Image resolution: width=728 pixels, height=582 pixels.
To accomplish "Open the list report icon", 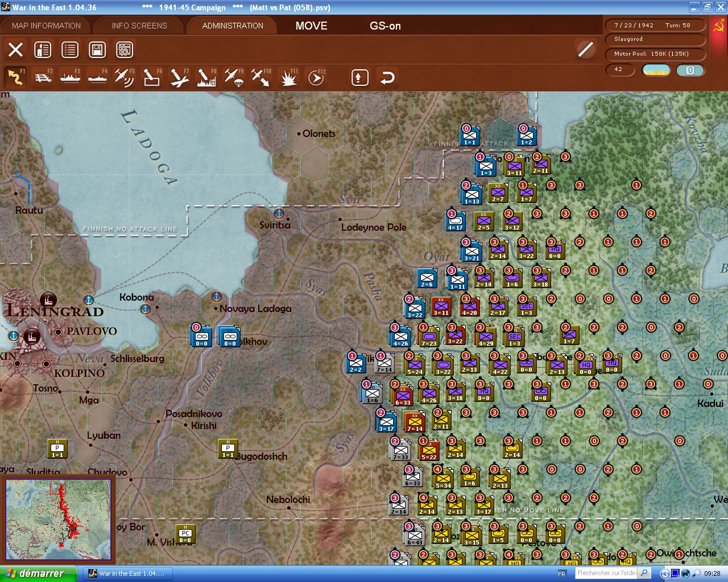I will click(70, 50).
